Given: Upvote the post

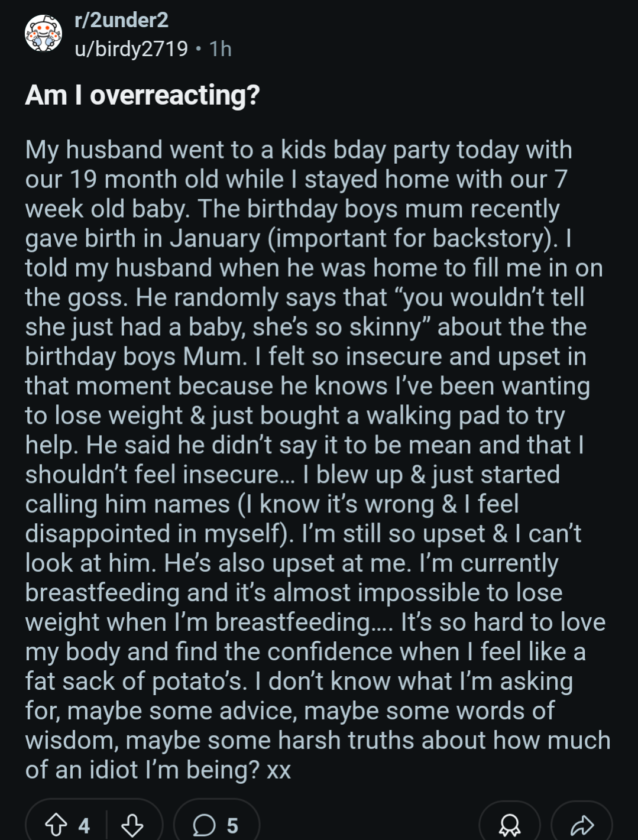Looking at the screenshot, I should (56, 825).
